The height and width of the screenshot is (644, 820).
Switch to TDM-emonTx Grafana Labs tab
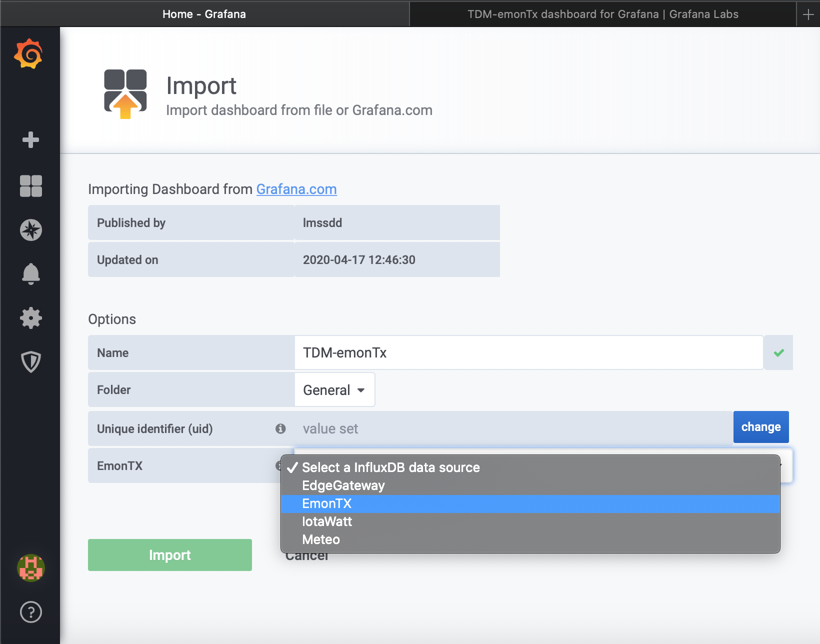pyautogui.click(x=602, y=14)
